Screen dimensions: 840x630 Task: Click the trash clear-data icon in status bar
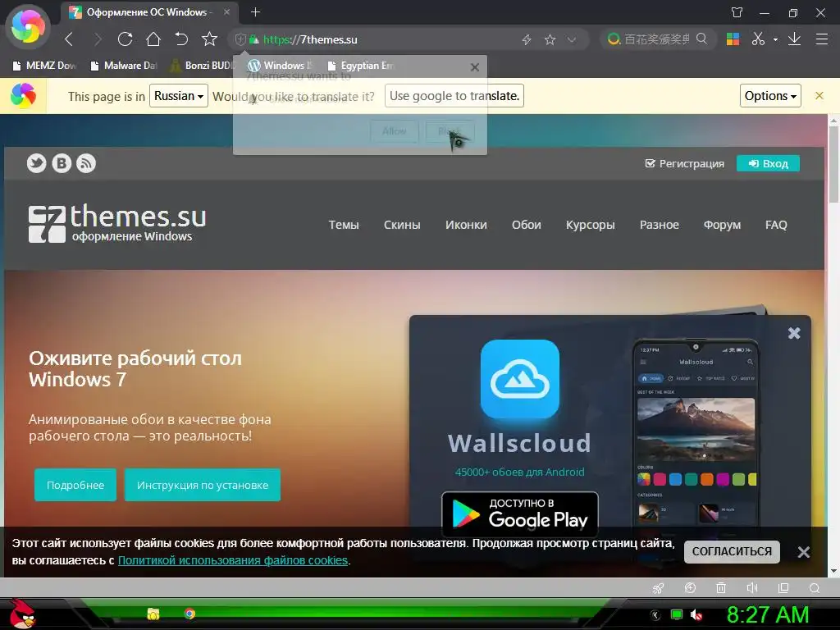721,588
